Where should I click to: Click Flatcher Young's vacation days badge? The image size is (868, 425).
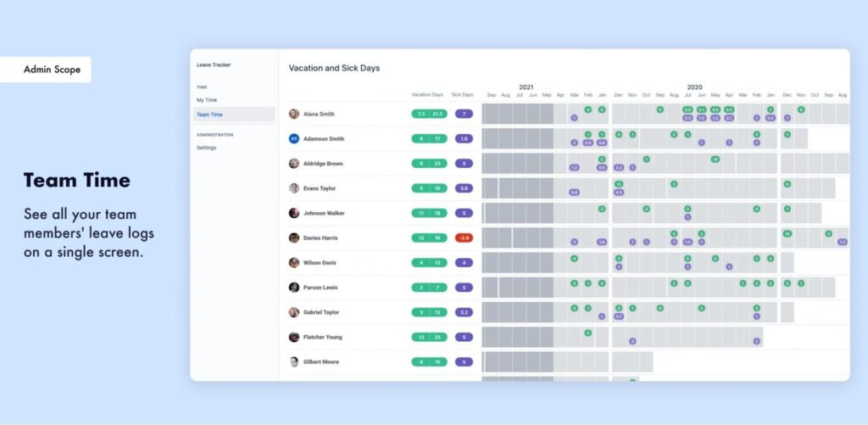click(428, 337)
